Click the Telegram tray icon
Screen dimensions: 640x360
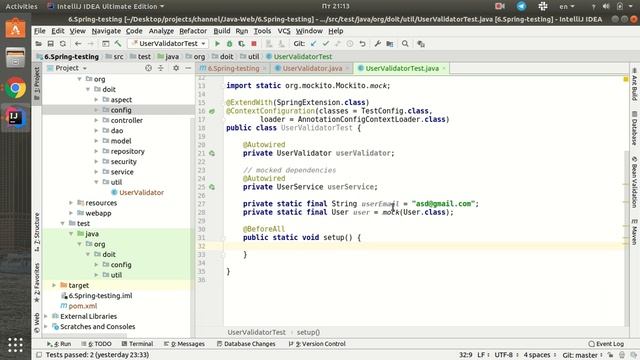(x=521, y=6)
